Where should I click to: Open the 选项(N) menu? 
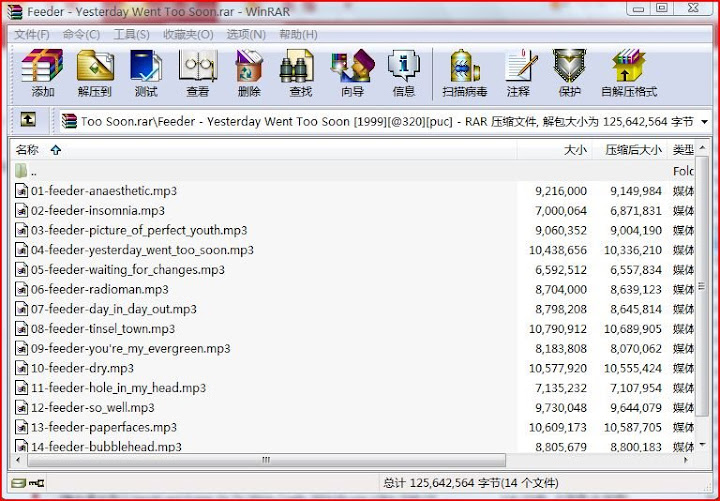point(246,34)
